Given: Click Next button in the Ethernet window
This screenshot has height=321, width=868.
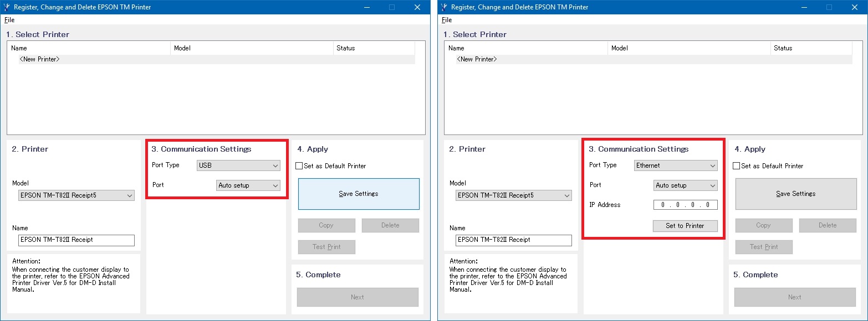Looking at the screenshot, I should tap(795, 297).
